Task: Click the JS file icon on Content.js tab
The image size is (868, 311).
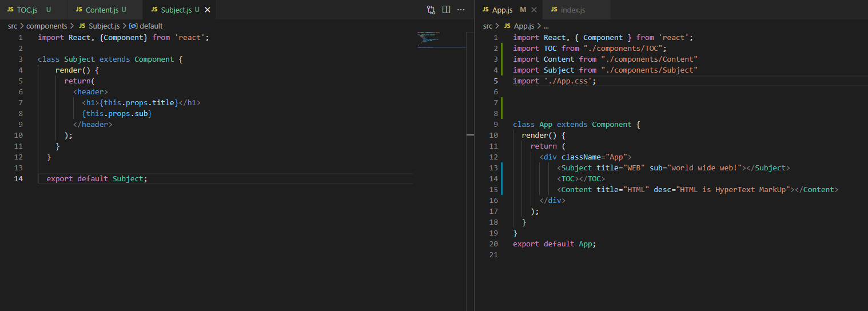Action: pos(79,10)
